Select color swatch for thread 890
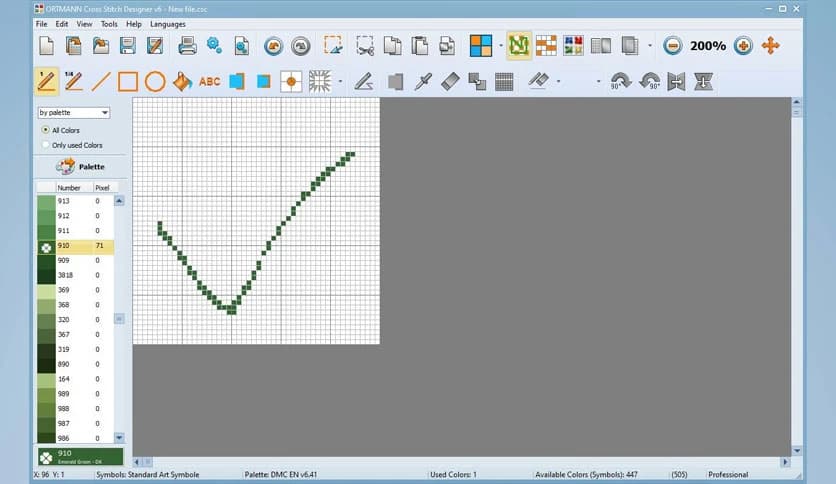Viewport: 836px width, 484px height. click(x=46, y=365)
